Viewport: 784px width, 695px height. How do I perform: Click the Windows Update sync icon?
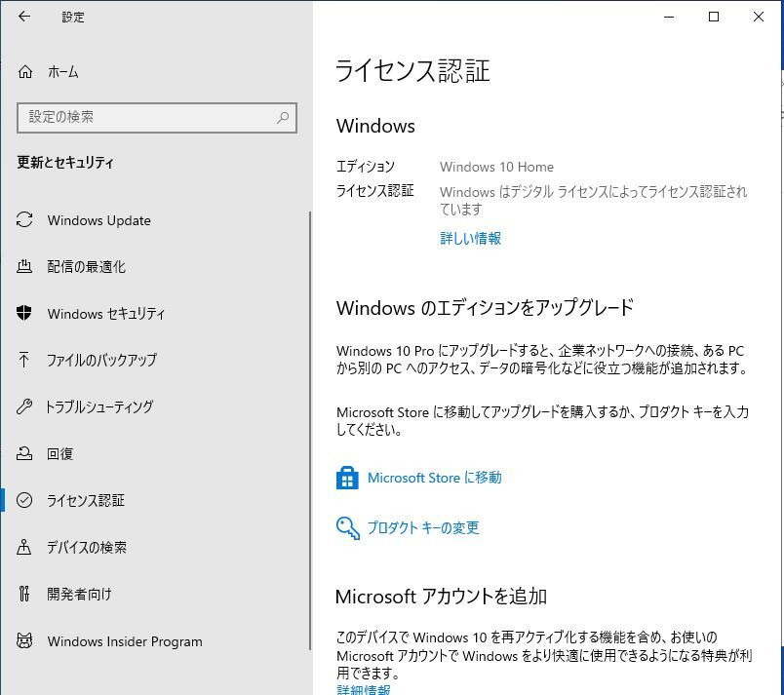(24, 220)
